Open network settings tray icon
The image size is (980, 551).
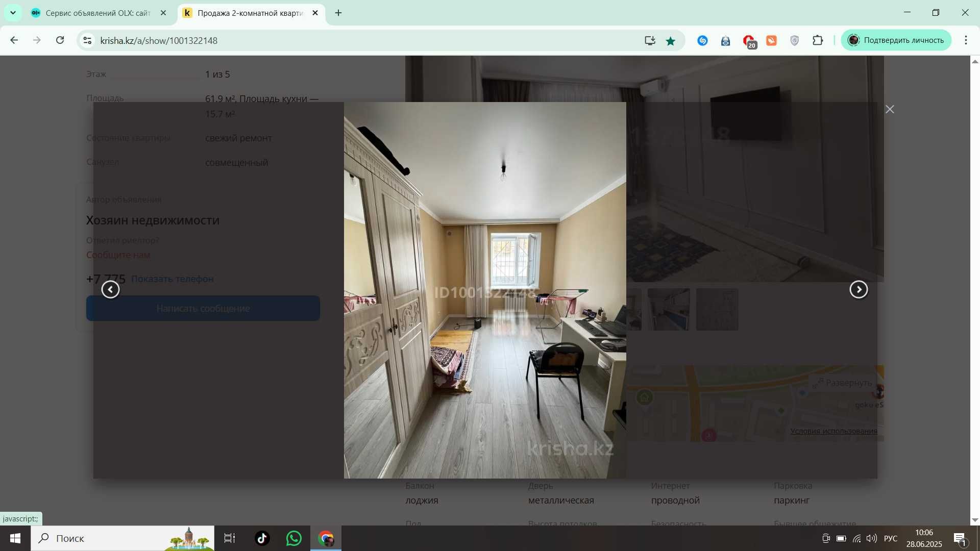pos(856,538)
